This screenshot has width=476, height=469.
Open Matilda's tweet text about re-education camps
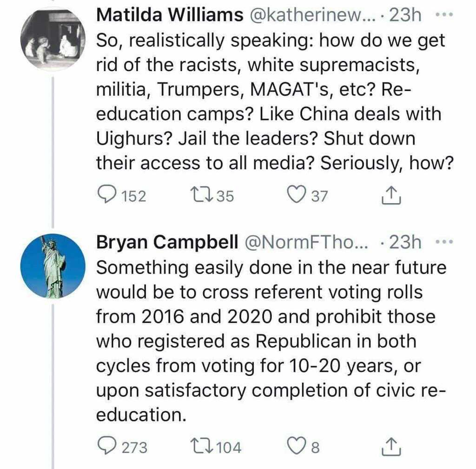(x=275, y=101)
